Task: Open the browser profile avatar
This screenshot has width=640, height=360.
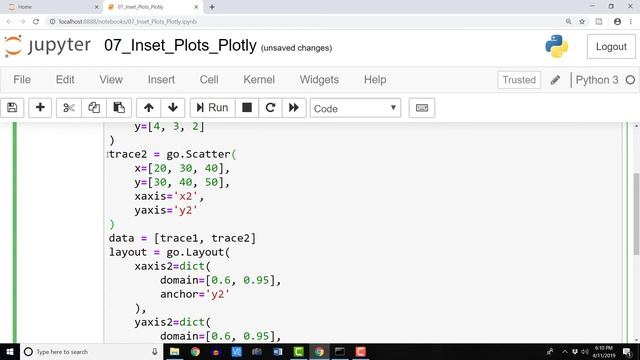Action: click(x=618, y=22)
